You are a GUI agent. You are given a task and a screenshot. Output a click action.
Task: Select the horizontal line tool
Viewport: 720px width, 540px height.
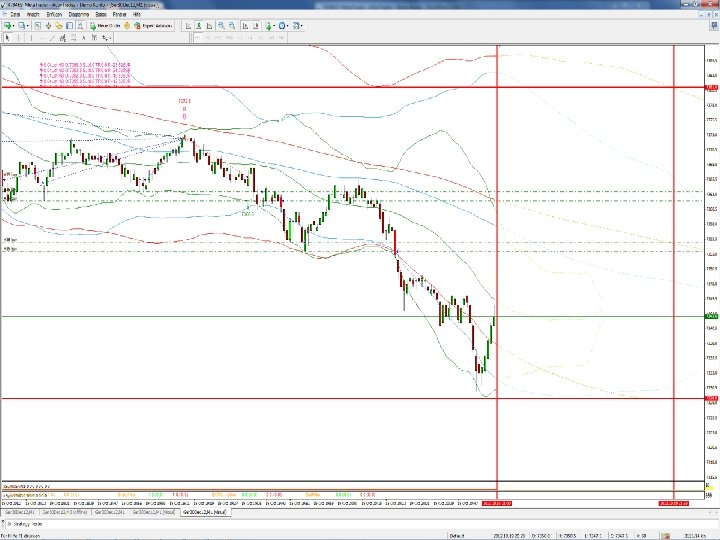coord(42,38)
